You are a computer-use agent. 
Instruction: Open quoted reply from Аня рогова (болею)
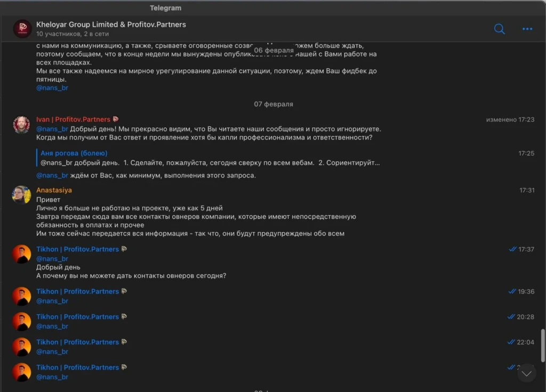point(208,158)
